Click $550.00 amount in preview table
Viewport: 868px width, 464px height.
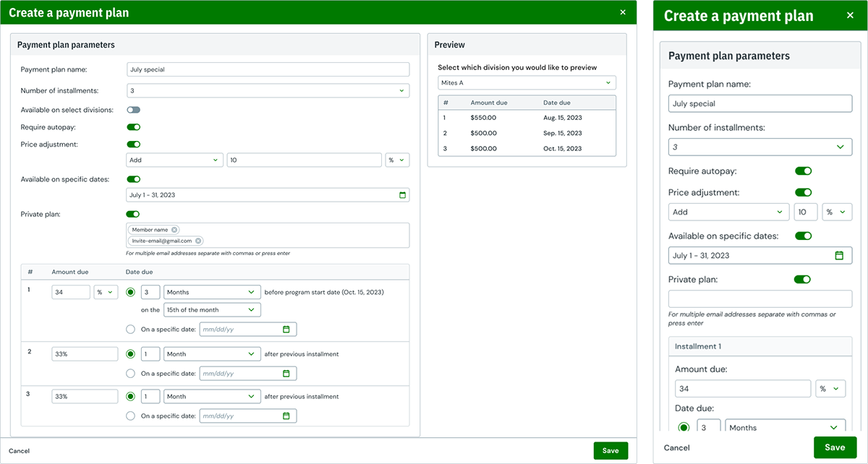point(484,117)
